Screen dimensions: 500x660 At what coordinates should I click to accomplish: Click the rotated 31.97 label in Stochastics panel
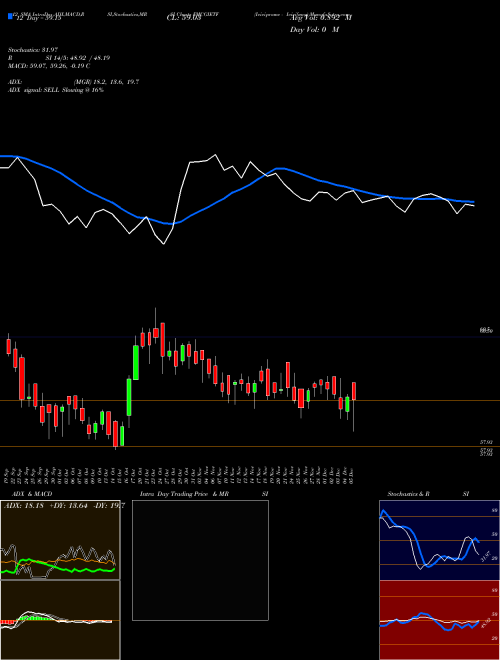click(x=486, y=556)
